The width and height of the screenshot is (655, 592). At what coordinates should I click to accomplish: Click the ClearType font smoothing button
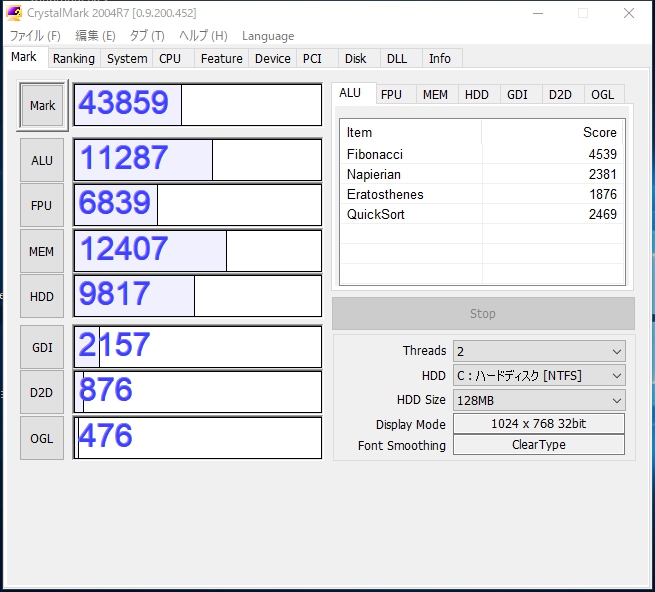pyautogui.click(x=538, y=445)
